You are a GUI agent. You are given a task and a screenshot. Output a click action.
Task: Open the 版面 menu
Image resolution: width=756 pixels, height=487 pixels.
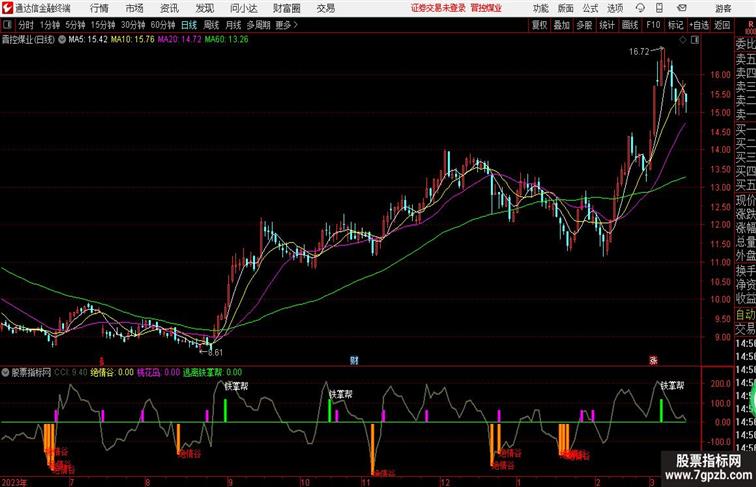click(x=566, y=8)
